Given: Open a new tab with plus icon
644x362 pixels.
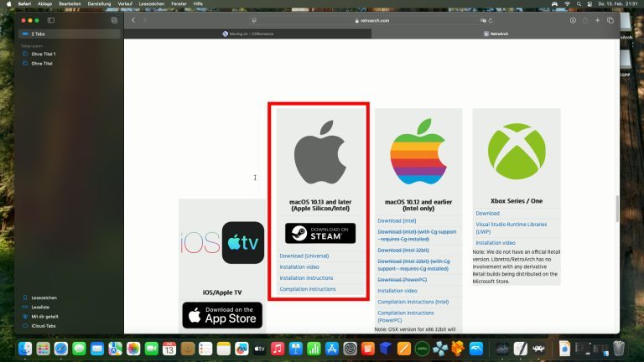Looking at the screenshot, I should (598, 20).
